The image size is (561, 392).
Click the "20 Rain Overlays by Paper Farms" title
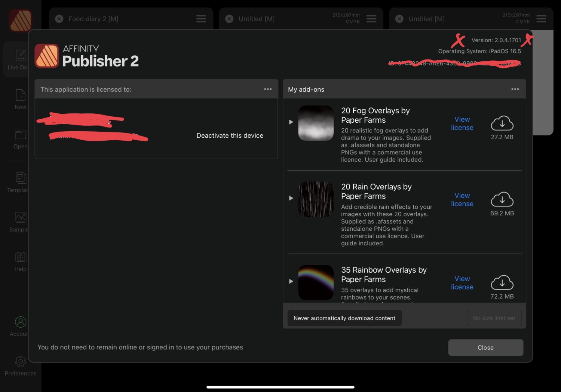(376, 192)
